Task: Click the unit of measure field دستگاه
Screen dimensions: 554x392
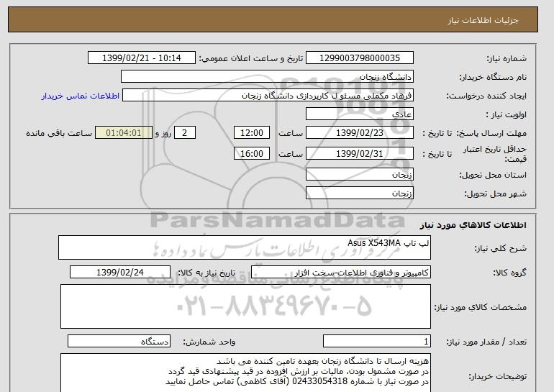Action: pyautogui.click(x=119, y=342)
